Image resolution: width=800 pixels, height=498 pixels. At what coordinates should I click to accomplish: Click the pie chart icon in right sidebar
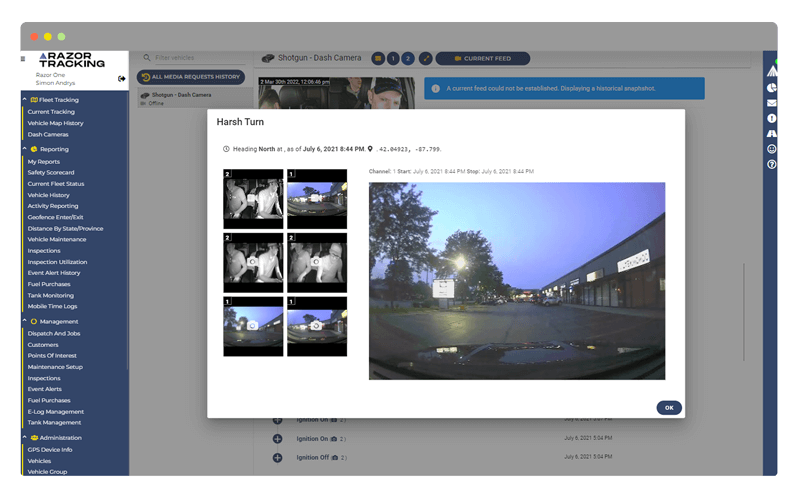click(x=772, y=88)
